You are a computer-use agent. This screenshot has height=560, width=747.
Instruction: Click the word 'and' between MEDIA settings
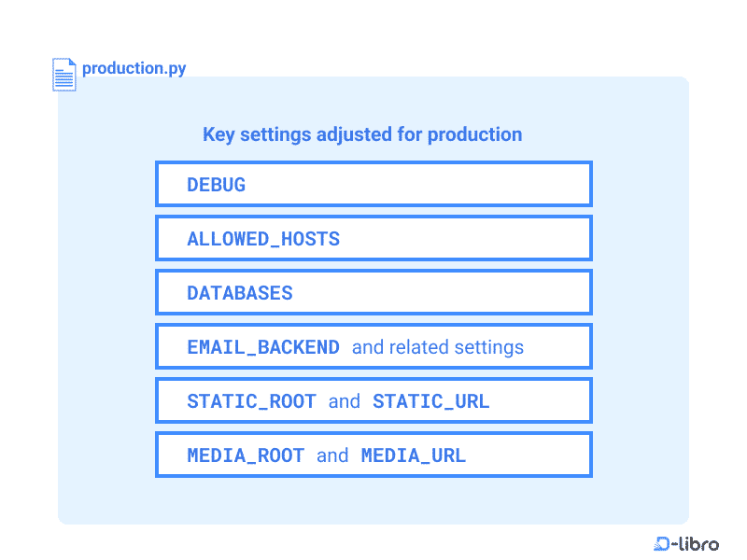pyautogui.click(x=332, y=455)
